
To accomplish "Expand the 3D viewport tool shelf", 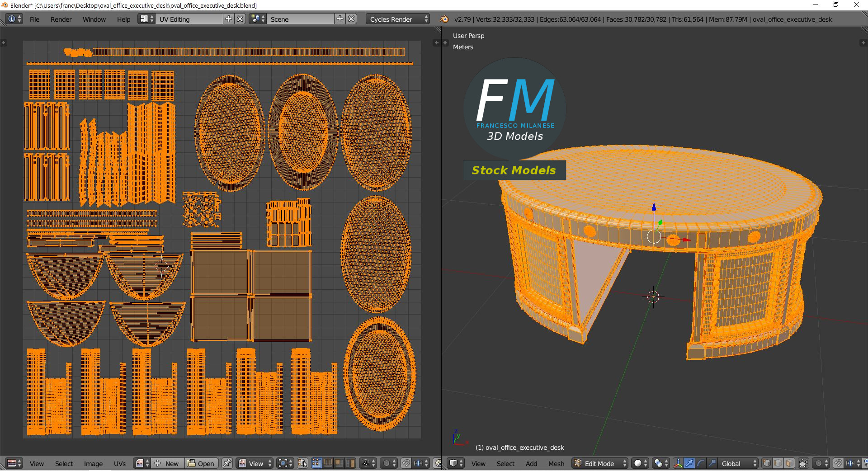I will [445, 42].
